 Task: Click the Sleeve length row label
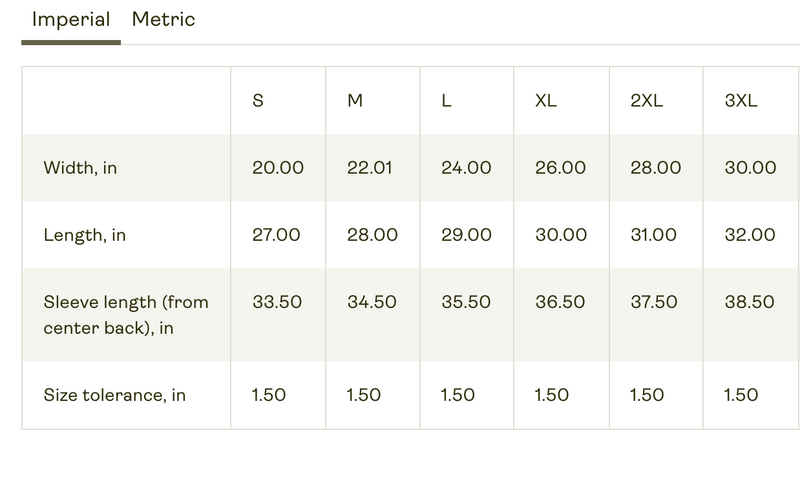[x=126, y=315]
